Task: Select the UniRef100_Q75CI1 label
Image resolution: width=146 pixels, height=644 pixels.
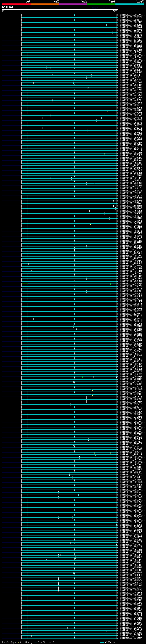Action: pos(131,306)
